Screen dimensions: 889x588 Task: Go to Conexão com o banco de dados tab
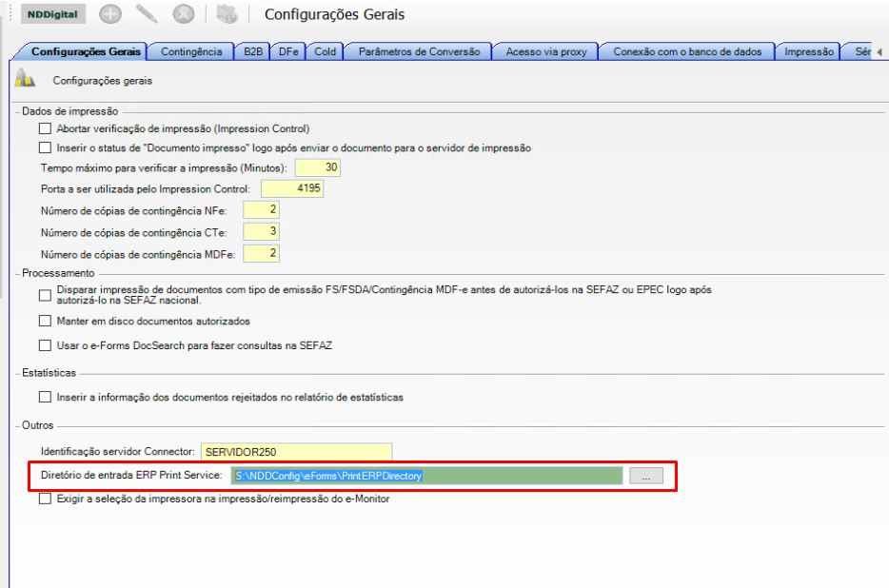[687, 51]
